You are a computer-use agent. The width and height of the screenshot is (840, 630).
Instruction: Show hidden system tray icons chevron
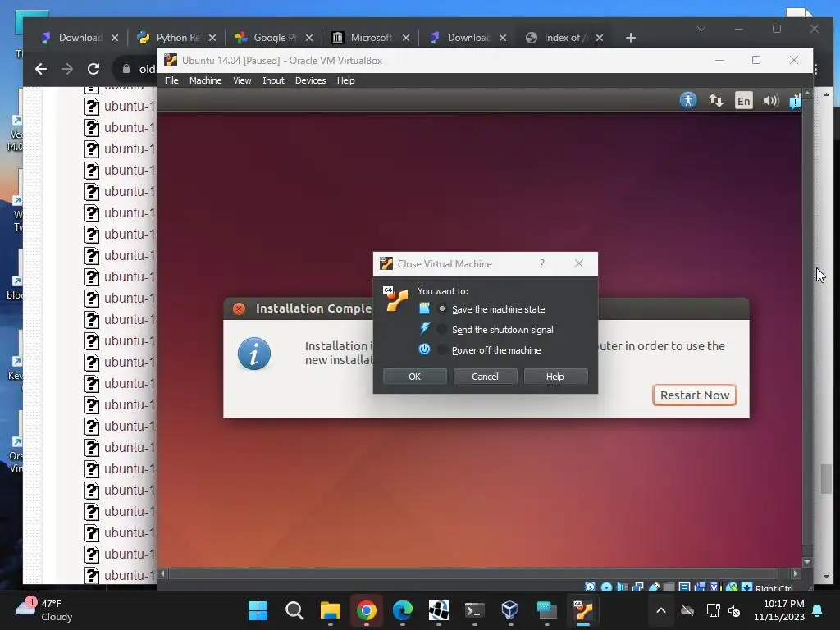tap(661, 610)
